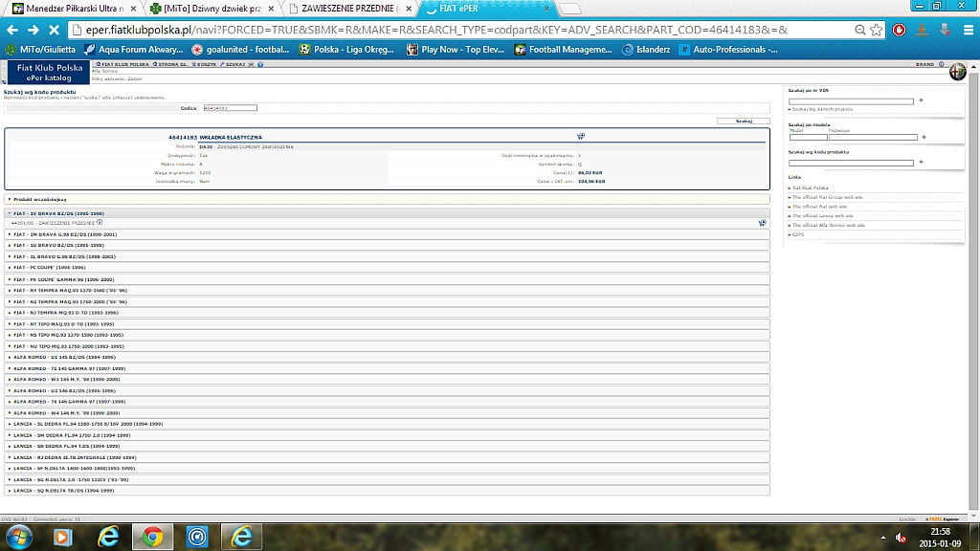Open Szukaj wg danych pojazdu link
This screenshot has width=980, height=551.
(822, 109)
